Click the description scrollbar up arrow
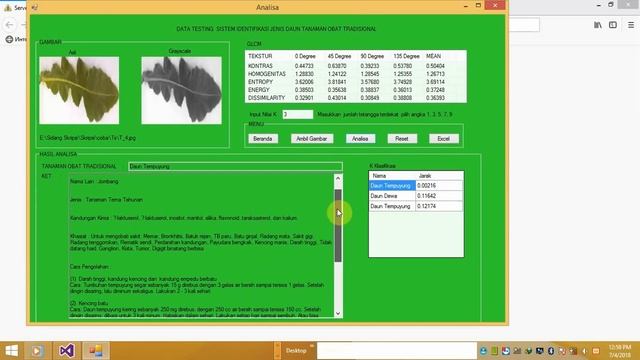Image resolution: width=640 pixels, height=360 pixels. coord(338,178)
